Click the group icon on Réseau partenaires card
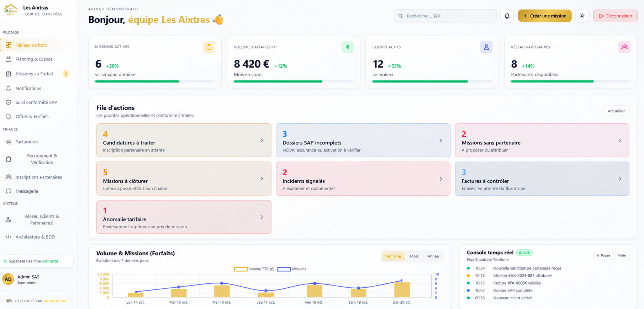The width and height of the screenshot is (644, 309). pyautogui.click(x=624, y=47)
